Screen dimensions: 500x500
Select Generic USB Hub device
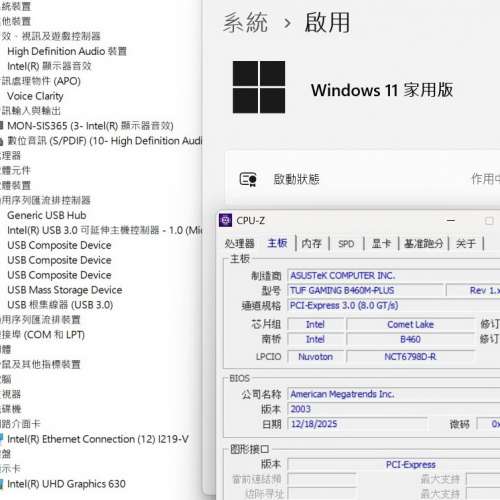[47, 215]
